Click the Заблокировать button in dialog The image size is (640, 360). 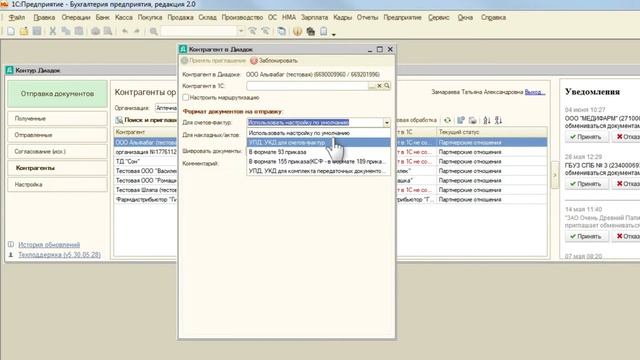click(x=274, y=60)
